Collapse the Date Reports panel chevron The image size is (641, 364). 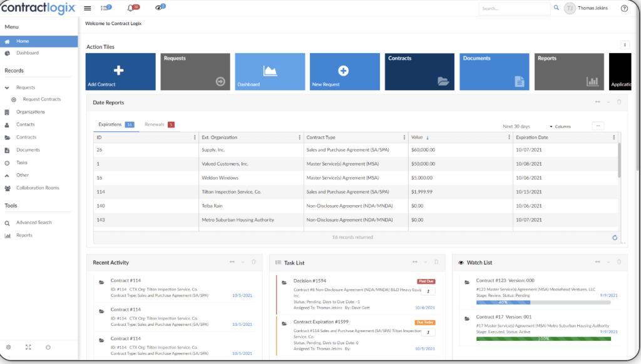[x=608, y=102]
